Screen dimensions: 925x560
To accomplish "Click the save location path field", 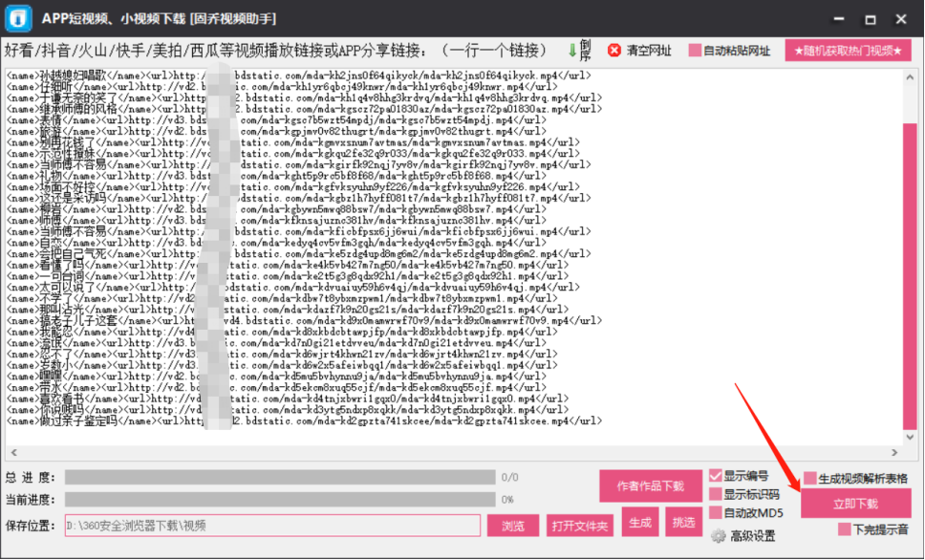I will coord(272,526).
